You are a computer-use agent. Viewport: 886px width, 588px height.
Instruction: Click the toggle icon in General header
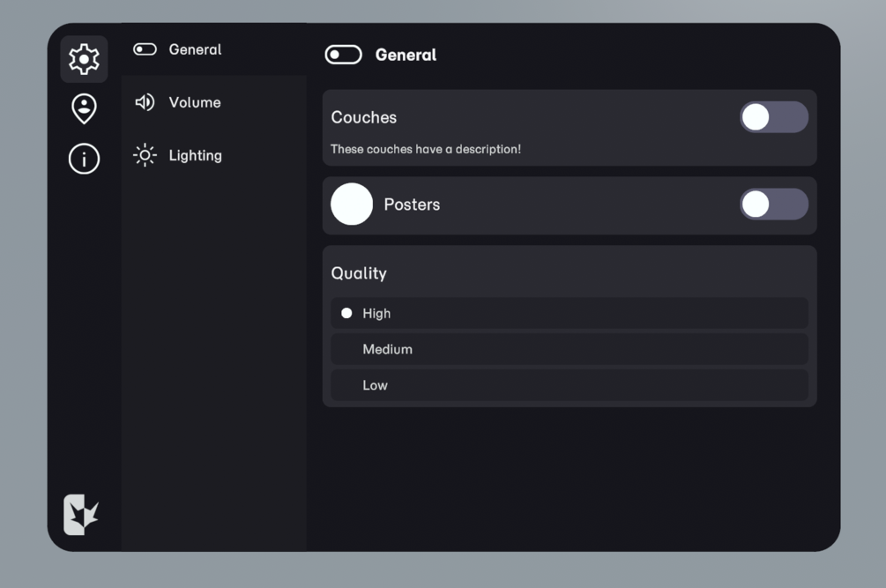(x=343, y=55)
